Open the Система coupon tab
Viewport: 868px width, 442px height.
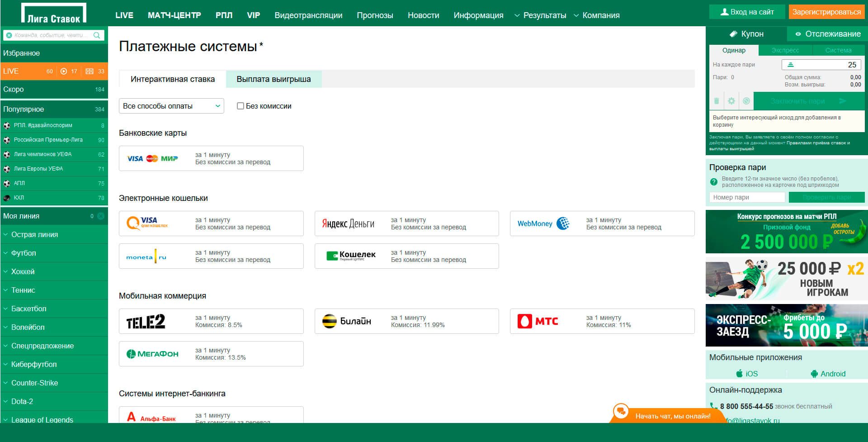pyautogui.click(x=839, y=50)
